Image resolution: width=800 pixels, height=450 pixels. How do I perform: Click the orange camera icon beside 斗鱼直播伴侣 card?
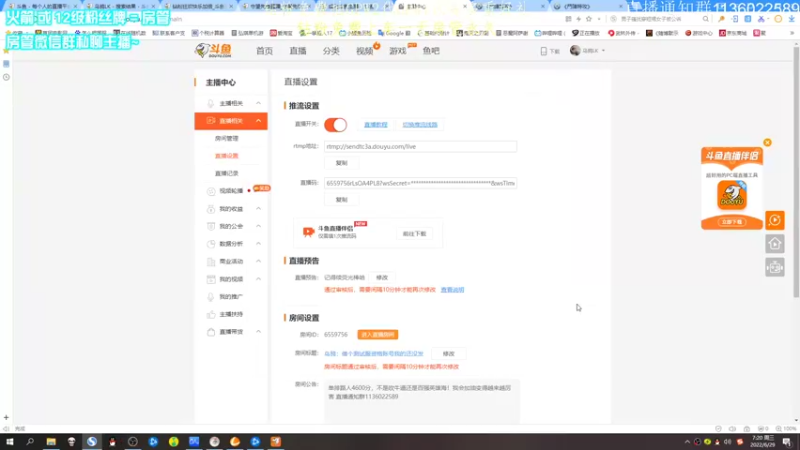click(308, 232)
